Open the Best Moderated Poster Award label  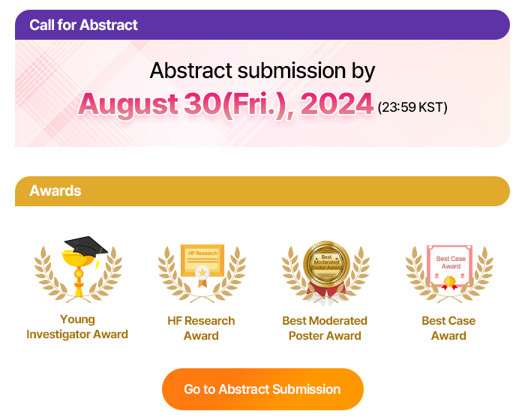click(x=325, y=328)
